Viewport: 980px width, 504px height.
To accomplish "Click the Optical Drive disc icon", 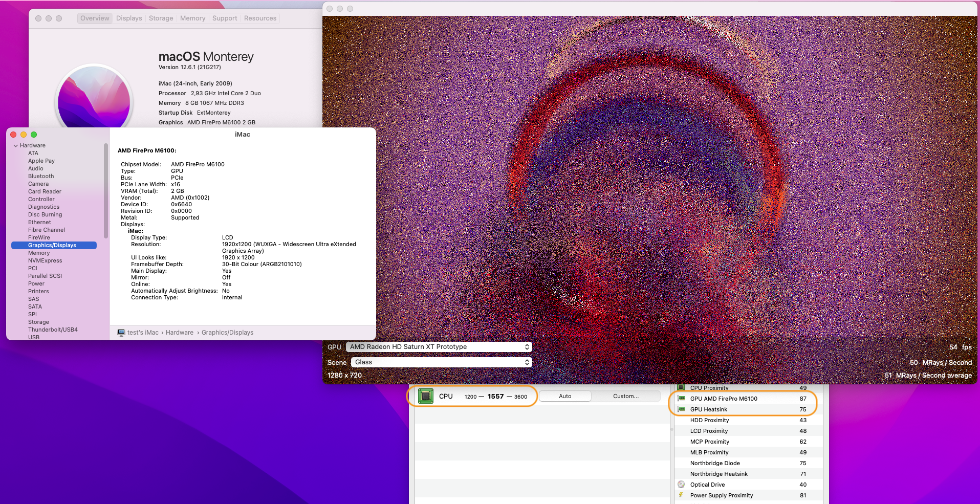I will [681, 485].
